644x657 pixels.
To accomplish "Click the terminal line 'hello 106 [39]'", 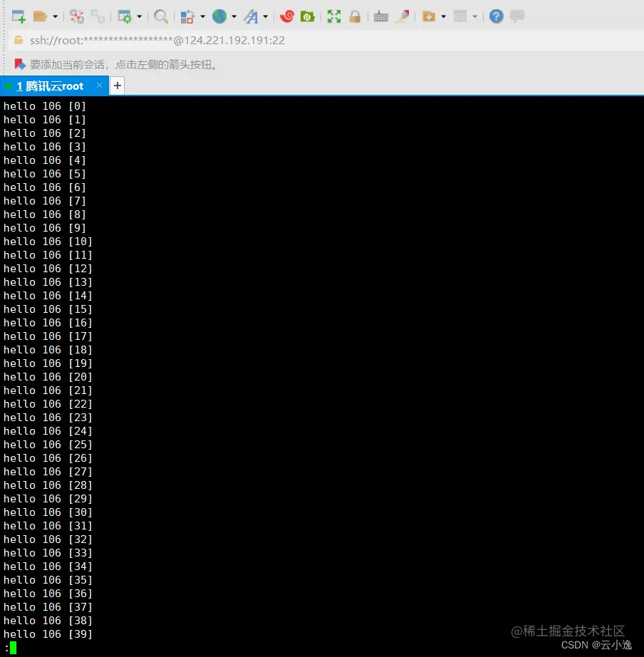I will tap(48, 634).
